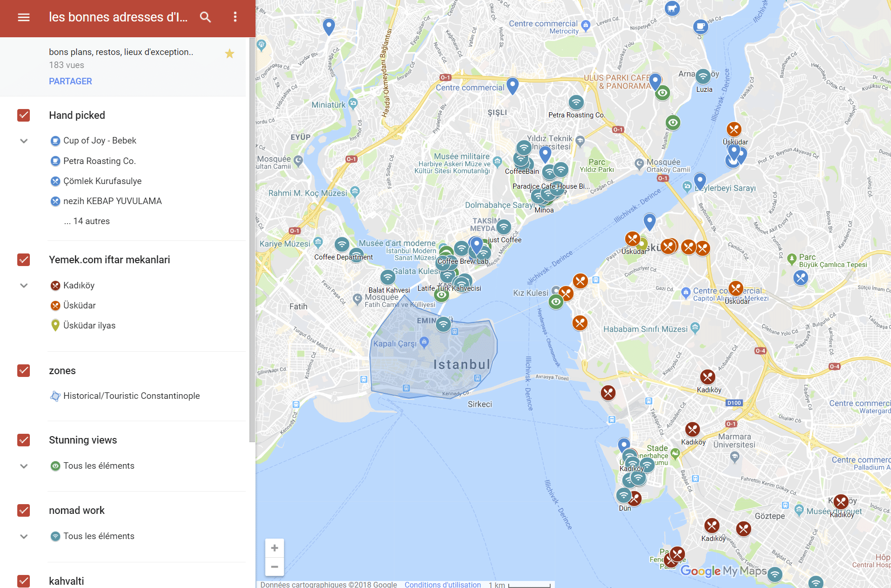Open the hamburger menu in header
This screenshot has height=588, width=891.
pyautogui.click(x=24, y=17)
